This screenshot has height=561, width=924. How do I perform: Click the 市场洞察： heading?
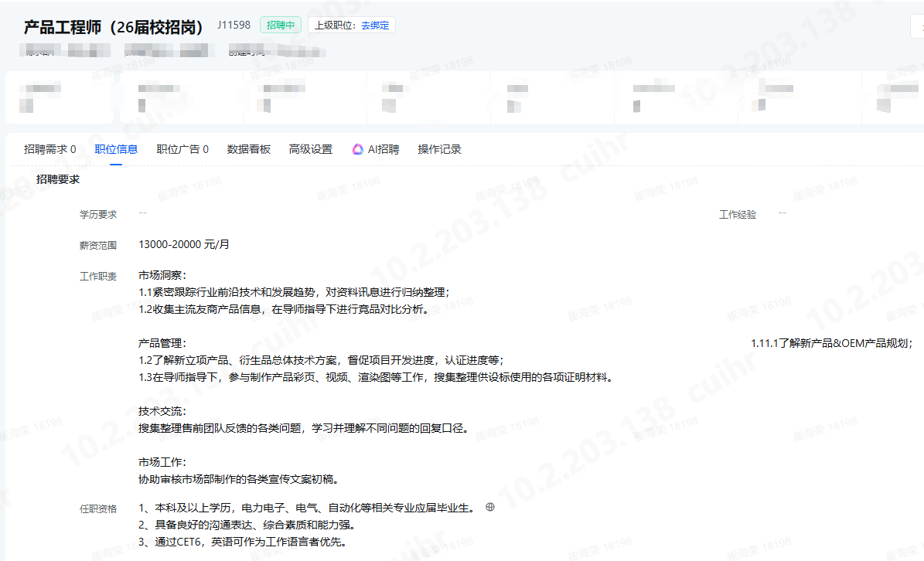tap(162, 275)
